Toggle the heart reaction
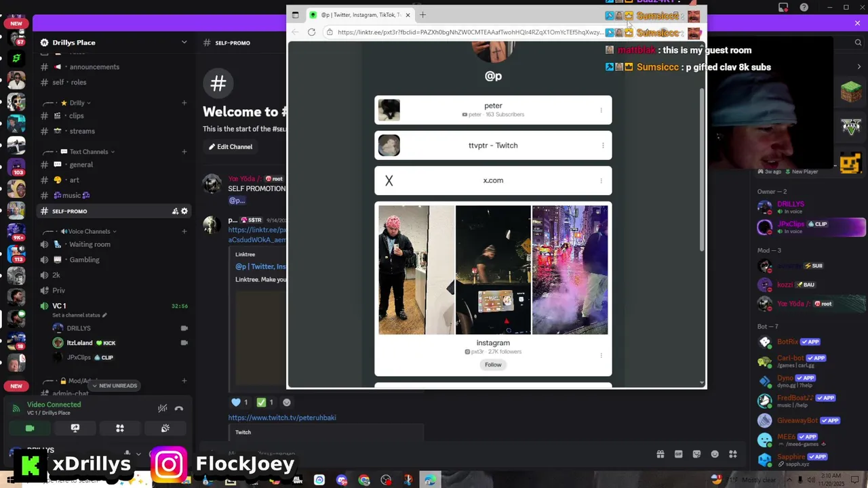The height and width of the screenshot is (488, 868). click(241, 402)
